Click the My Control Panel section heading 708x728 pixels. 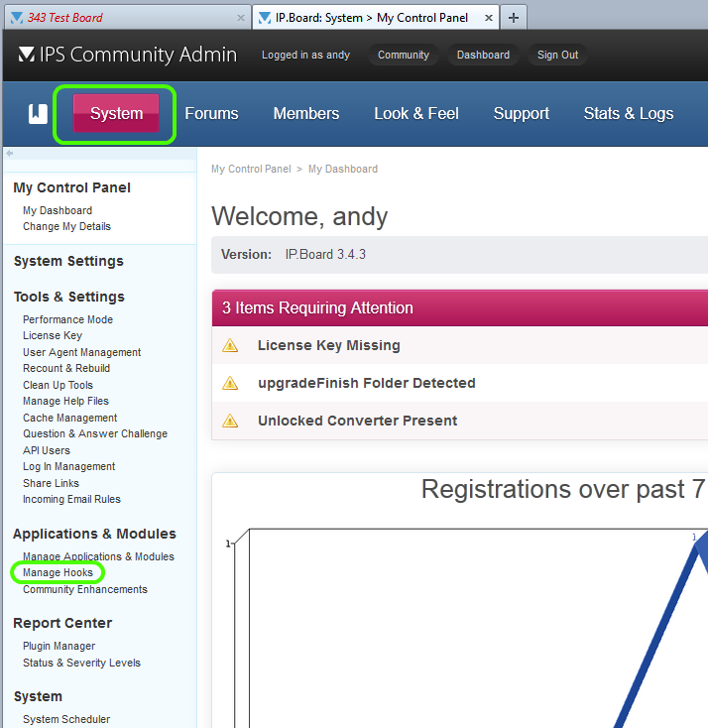pyautogui.click(x=72, y=187)
